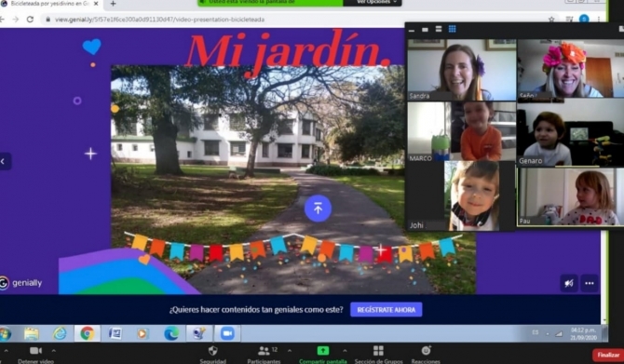Expand the arrow next to Detener video
Viewport: 624px width, 364px height.
(x=54, y=350)
